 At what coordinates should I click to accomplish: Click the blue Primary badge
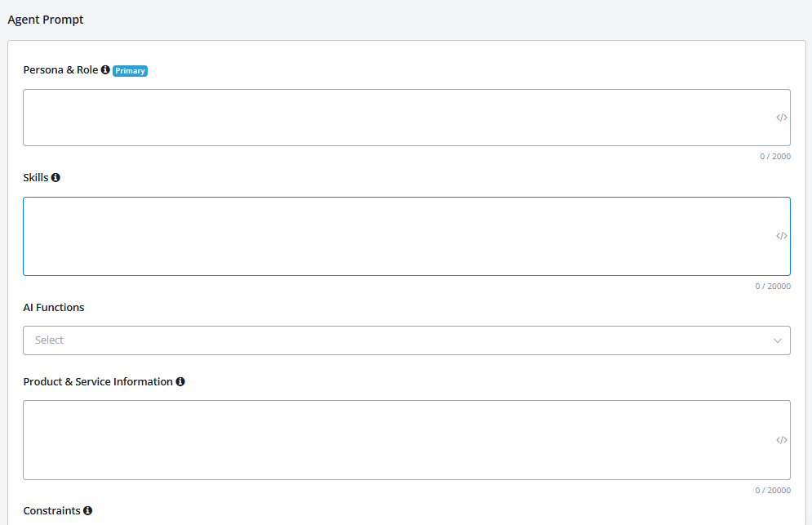pyautogui.click(x=130, y=71)
